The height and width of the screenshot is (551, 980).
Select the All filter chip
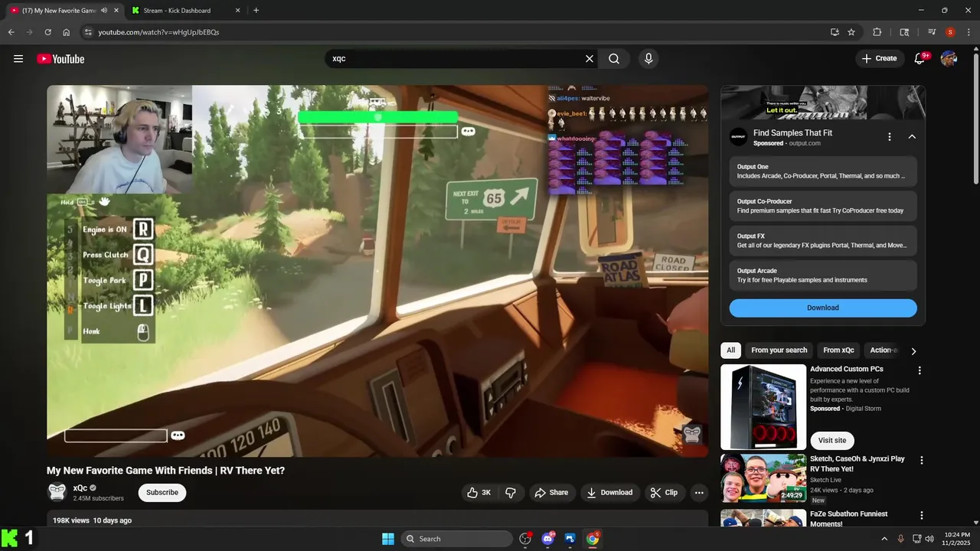point(731,350)
